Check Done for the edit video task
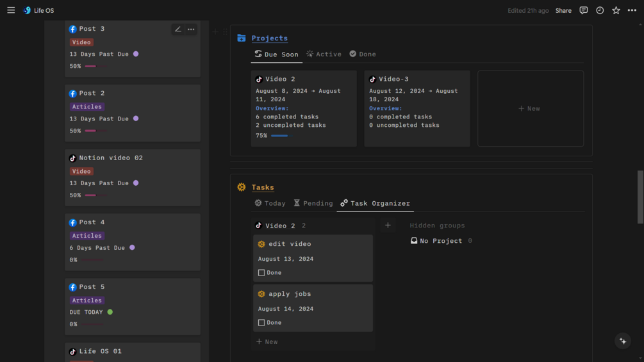The image size is (644, 362). tap(261, 273)
